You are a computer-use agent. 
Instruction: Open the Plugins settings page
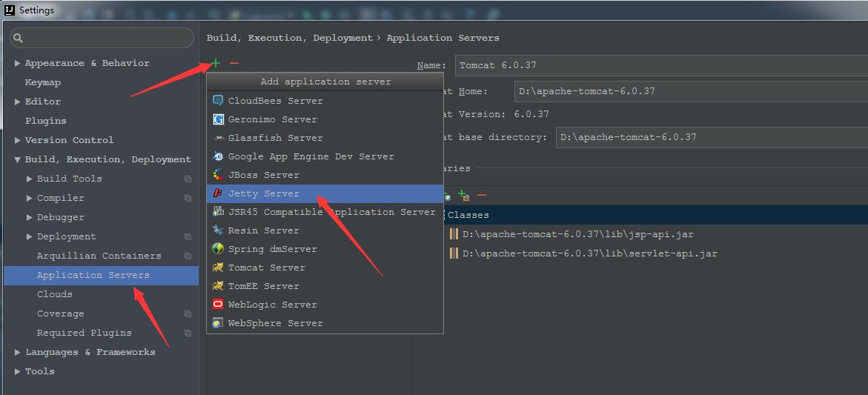click(x=46, y=121)
